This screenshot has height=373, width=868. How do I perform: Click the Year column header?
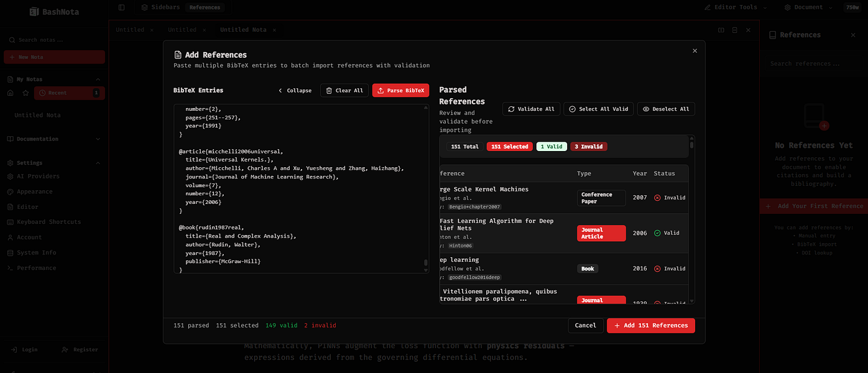click(640, 173)
